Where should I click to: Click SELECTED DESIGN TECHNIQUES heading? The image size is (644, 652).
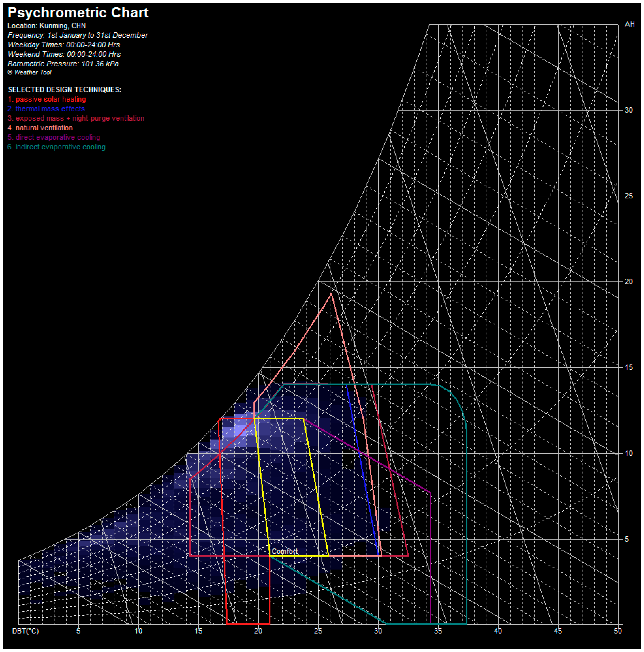click(x=64, y=90)
